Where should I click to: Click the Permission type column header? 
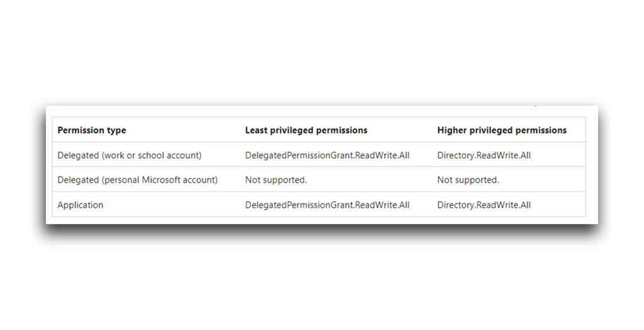point(92,130)
